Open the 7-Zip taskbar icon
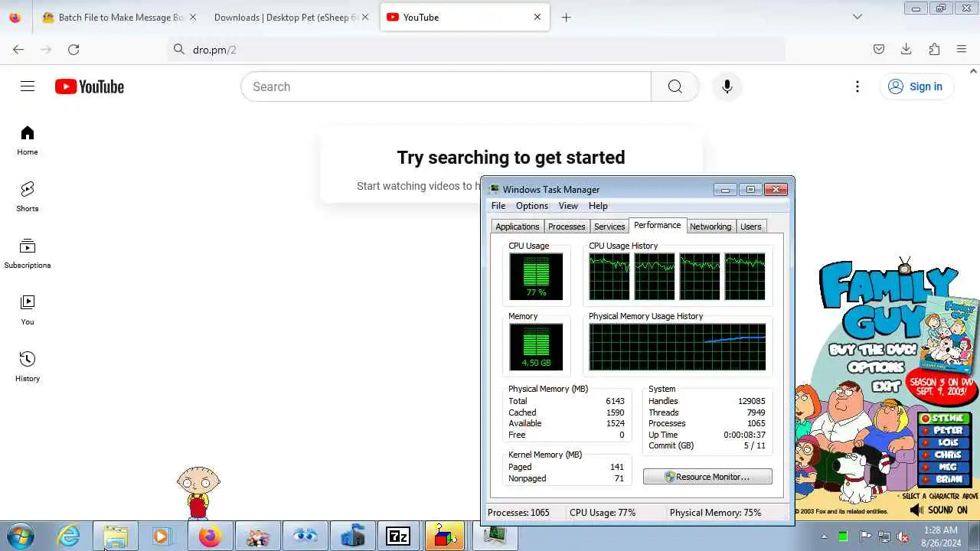Viewport: 980px width, 551px height. pos(398,536)
